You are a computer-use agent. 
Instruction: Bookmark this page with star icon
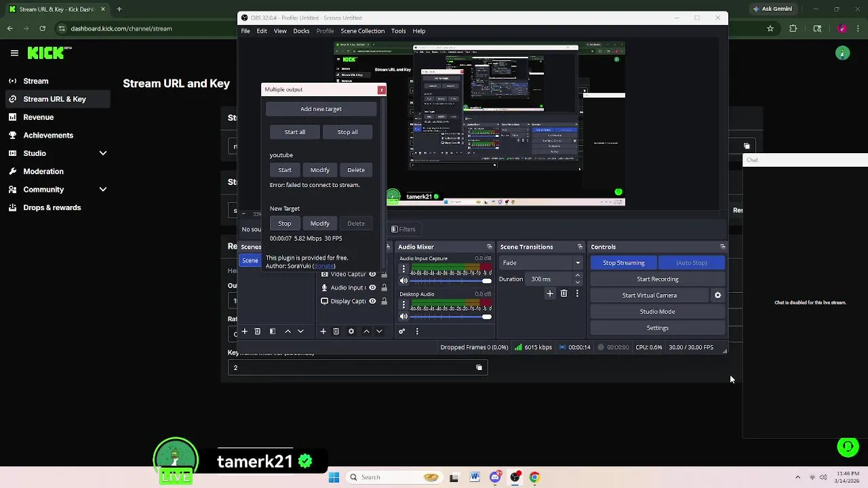[x=770, y=28]
